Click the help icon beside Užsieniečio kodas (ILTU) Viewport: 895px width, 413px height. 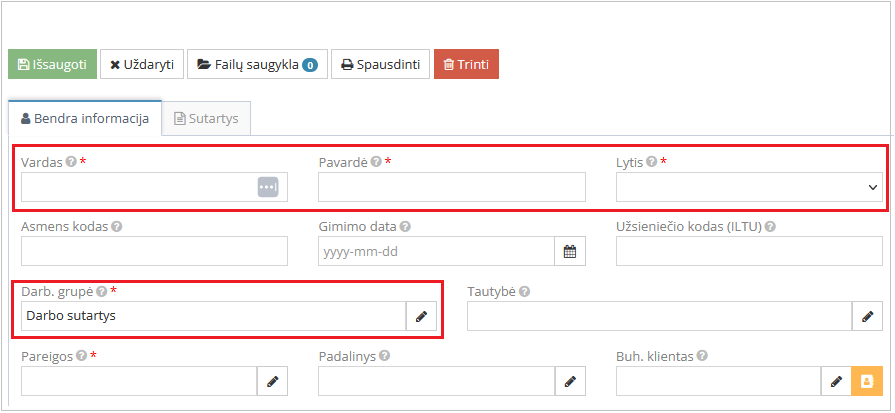click(x=771, y=226)
